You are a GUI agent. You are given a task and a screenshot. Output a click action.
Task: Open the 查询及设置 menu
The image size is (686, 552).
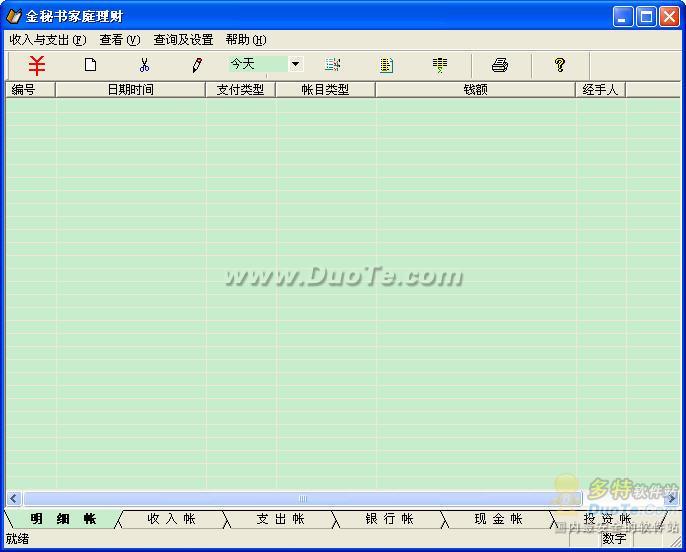(183, 40)
